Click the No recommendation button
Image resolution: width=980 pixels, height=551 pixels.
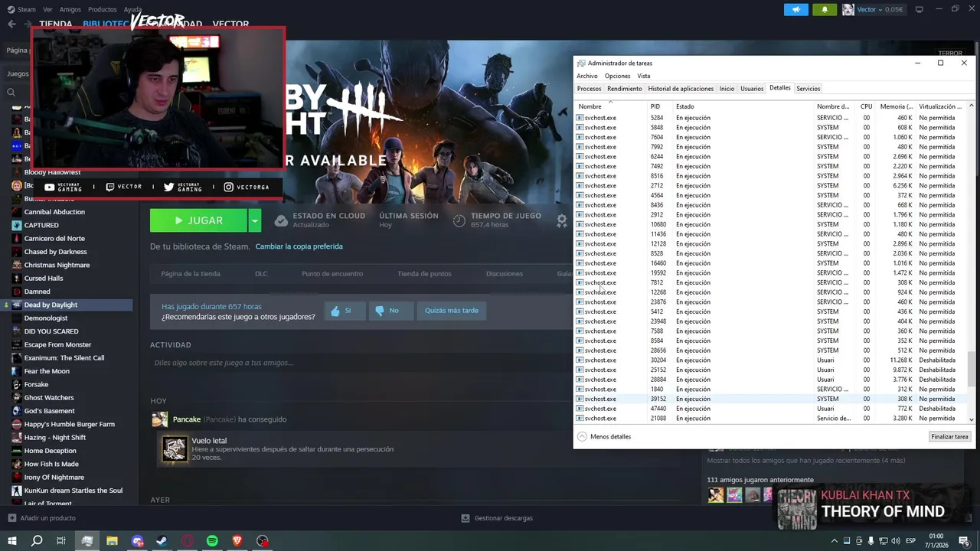pos(390,311)
